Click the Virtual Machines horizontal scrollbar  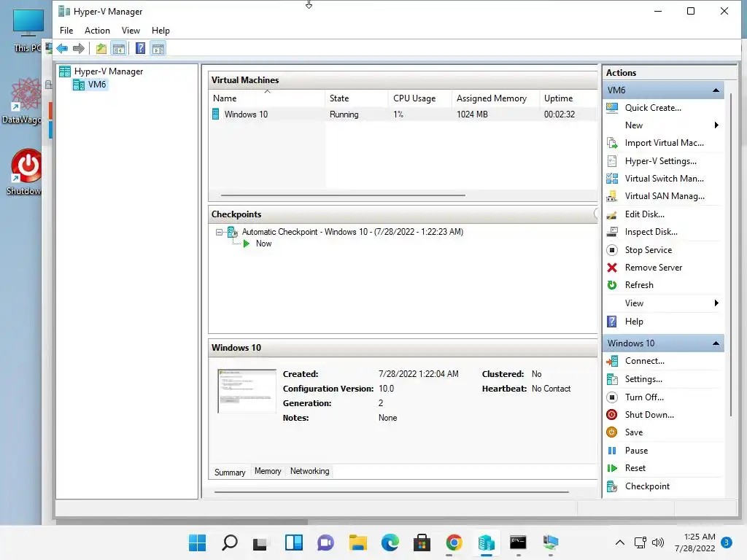tap(343, 195)
